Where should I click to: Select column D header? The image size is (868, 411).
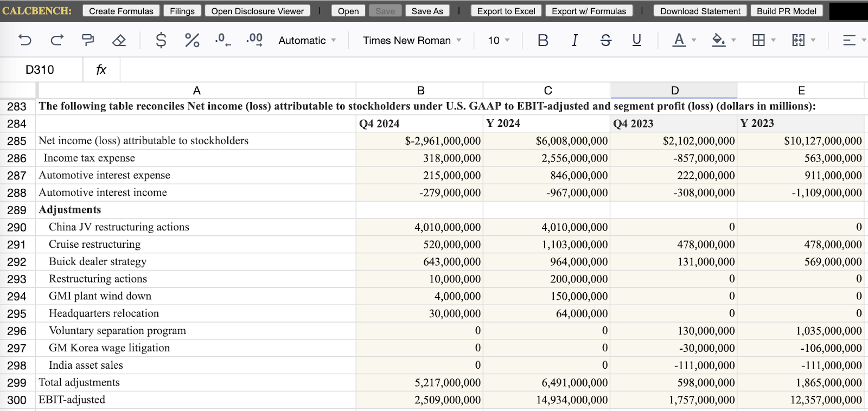click(x=674, y=91)
